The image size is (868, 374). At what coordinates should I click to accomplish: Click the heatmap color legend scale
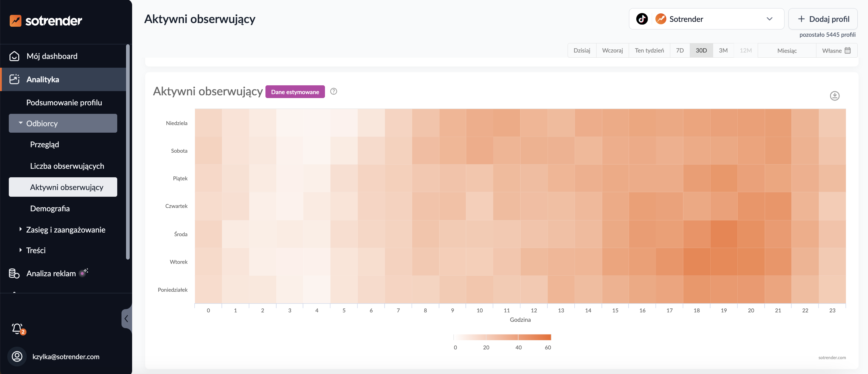click(502, 337)
